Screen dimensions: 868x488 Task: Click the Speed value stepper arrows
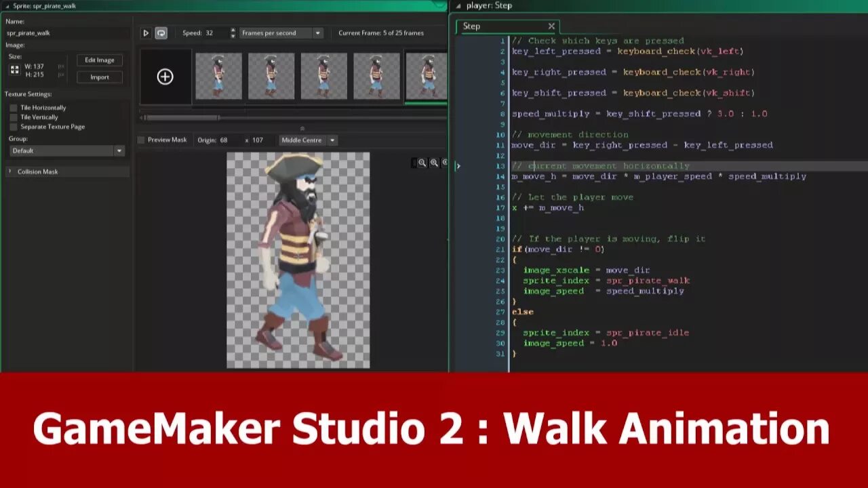(x=233, y=33)
